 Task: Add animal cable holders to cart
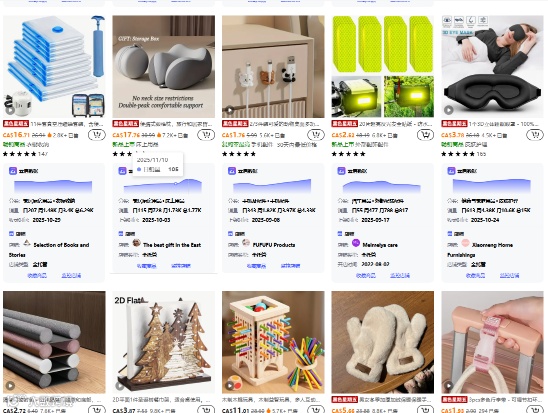point(316,135)
